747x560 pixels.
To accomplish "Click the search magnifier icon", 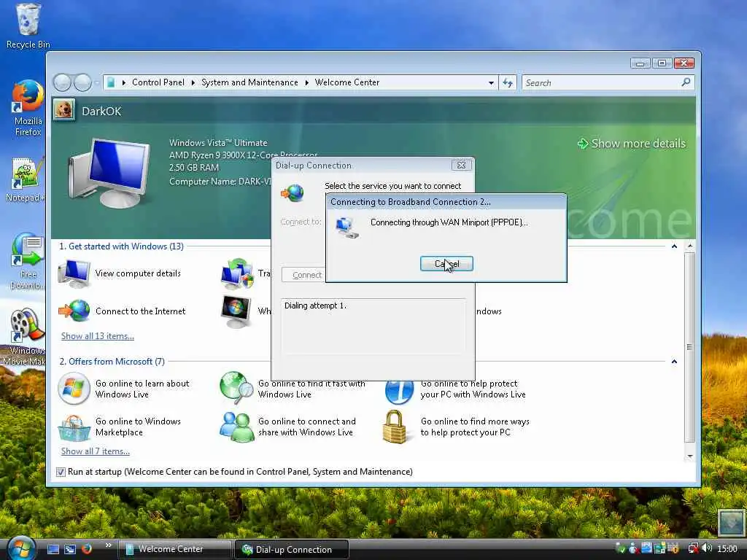I will (x=686, y=82).
